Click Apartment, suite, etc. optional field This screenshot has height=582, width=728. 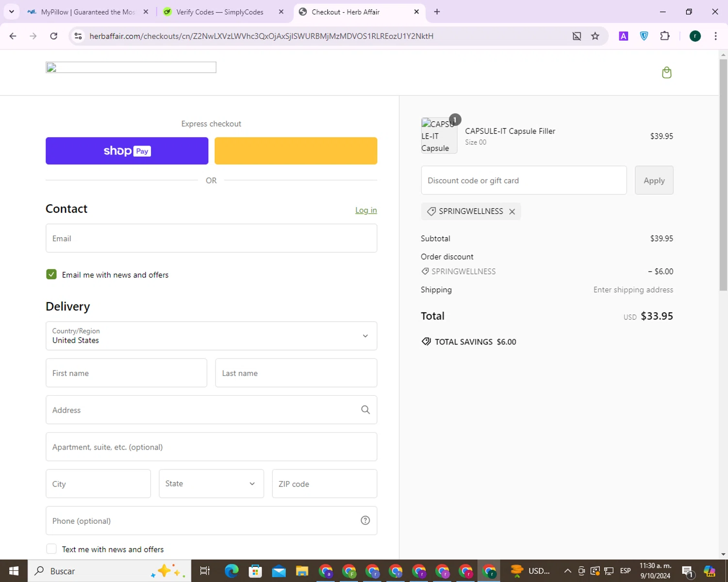click(211, 447)
